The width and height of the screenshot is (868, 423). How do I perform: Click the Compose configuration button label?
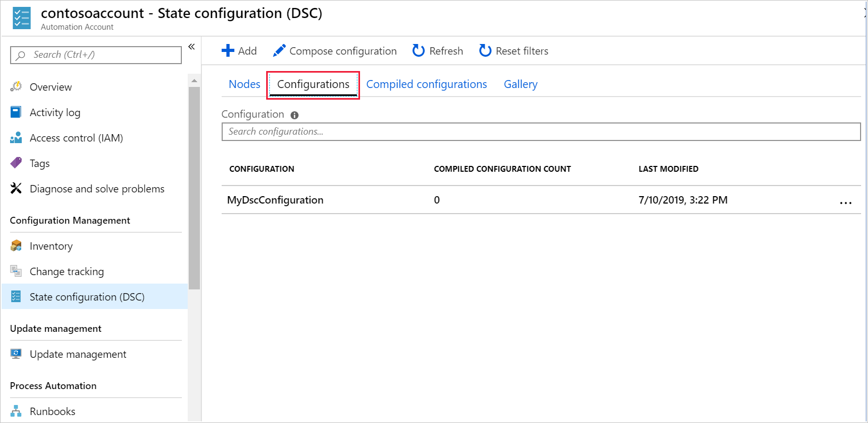point(343,51)
